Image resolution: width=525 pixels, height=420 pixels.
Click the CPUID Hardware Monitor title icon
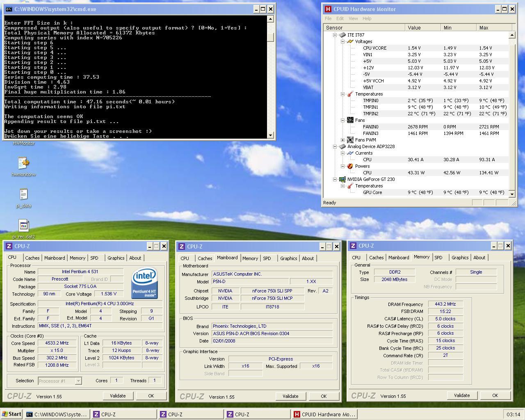point(328,9)
